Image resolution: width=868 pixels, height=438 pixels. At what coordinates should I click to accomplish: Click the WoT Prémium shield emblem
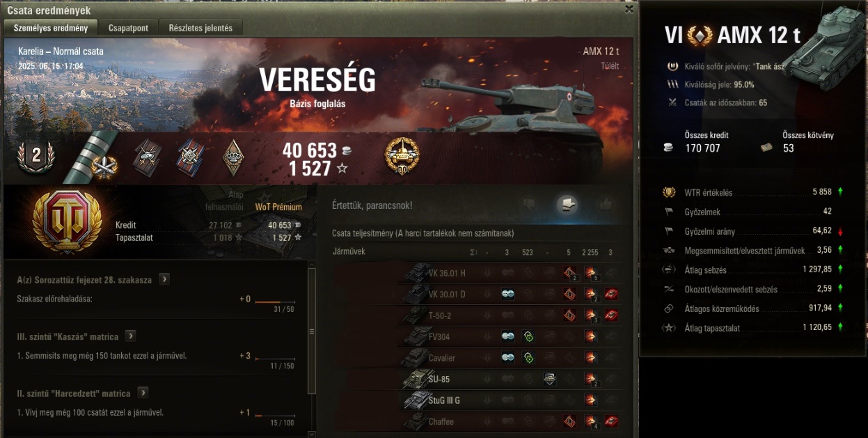(68, 223)
